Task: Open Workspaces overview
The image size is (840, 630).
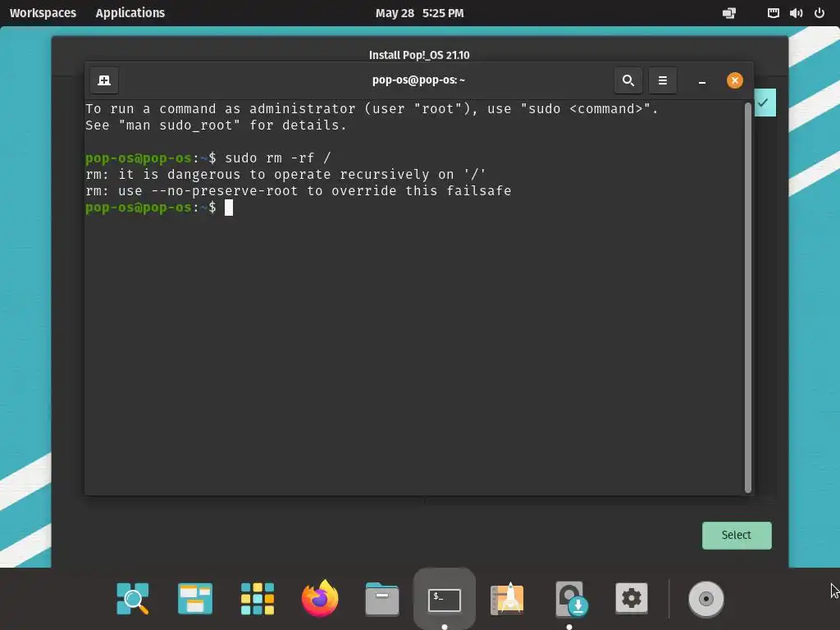Action: (43, 13)
